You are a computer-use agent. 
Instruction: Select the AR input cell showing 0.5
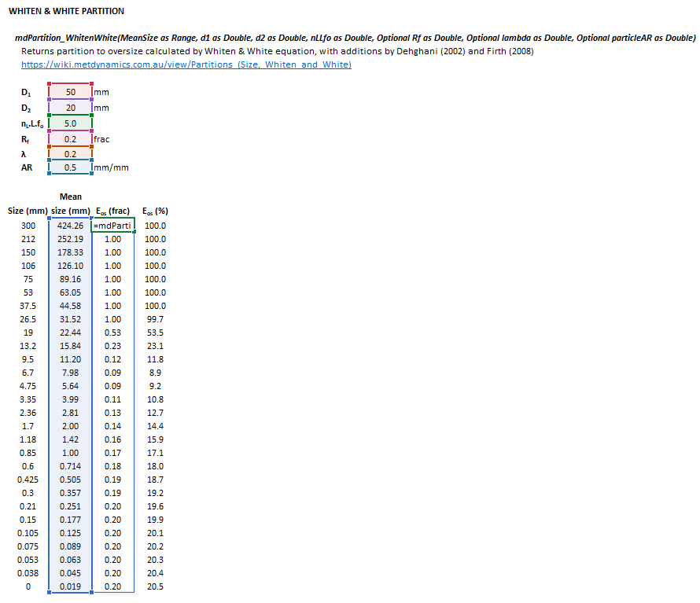click(70, 167)
